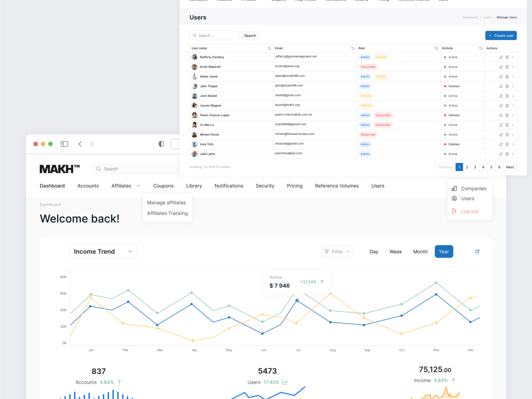Open more options for Abdul Jamal row
The height and width of the screenshot is (399, 532).
(x=513, y=76)
